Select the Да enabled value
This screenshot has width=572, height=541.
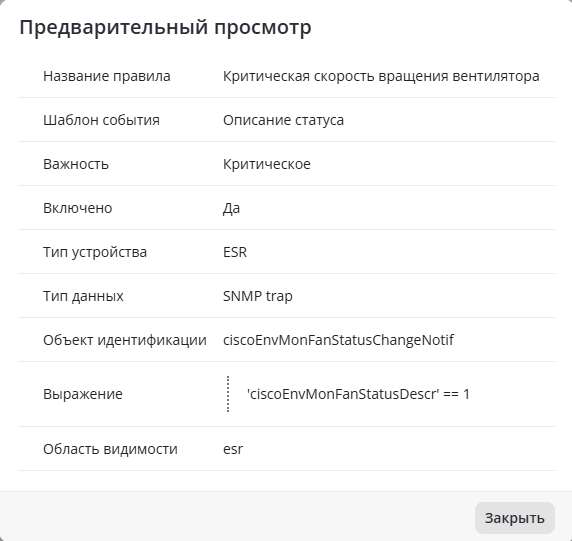point(231,208)
